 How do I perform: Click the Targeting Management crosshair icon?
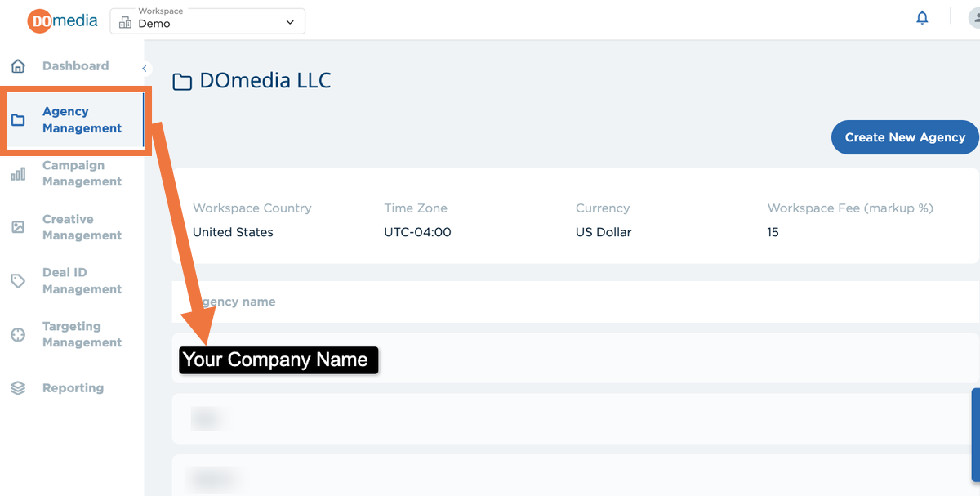[18, 334]
